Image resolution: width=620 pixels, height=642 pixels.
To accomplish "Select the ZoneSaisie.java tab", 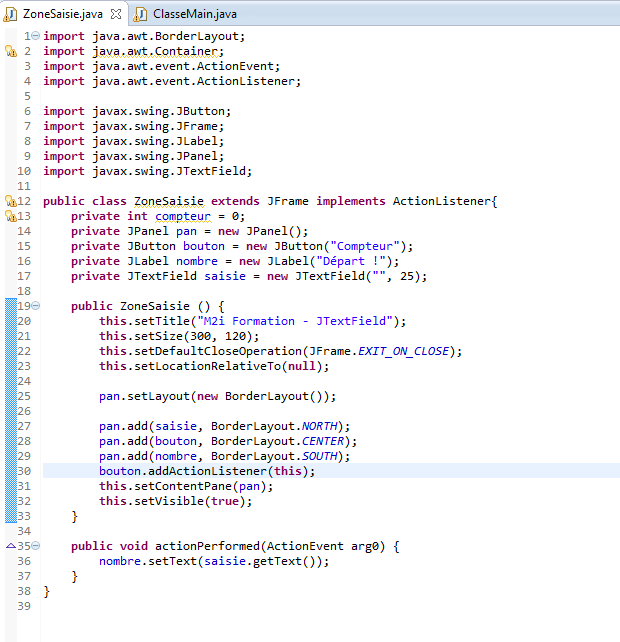I will (x=62, y=14).
